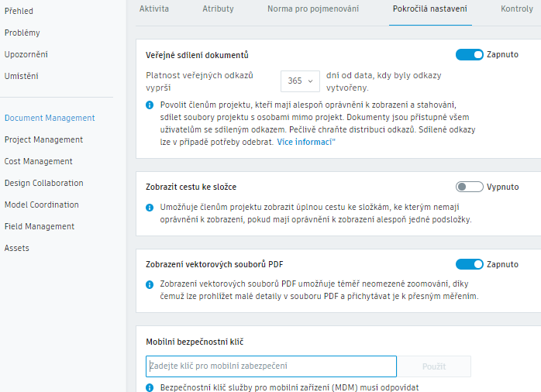The width and height of the screenshot is (541, 392).
Task: Disable Zobrazení vektorových souborů PDF toggle
Action: pos(469,264)
